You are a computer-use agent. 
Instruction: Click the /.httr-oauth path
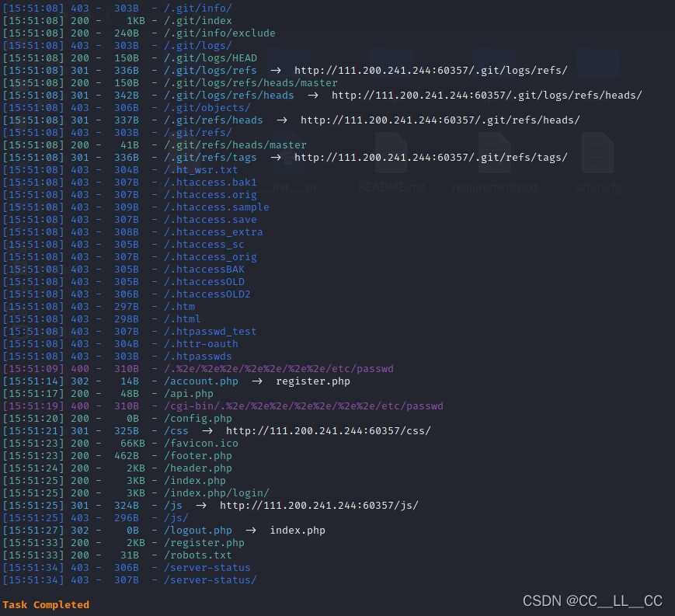click(x=201, y=344)
